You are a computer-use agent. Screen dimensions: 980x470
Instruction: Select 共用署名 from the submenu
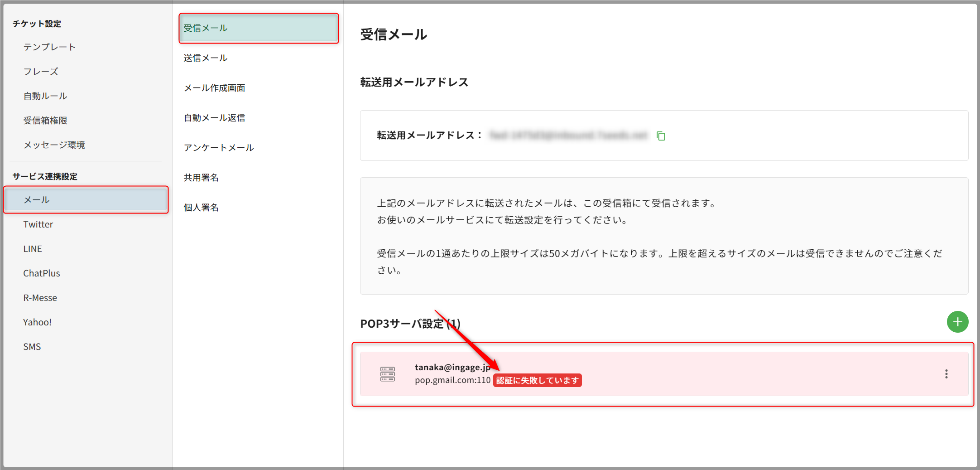[201, 178]
